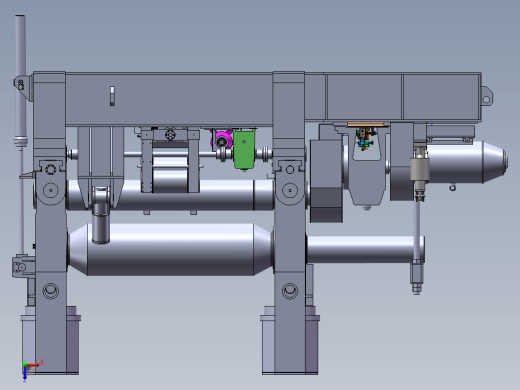Select the gray cylindrical actuator above the right pipe

pos(420,170)
